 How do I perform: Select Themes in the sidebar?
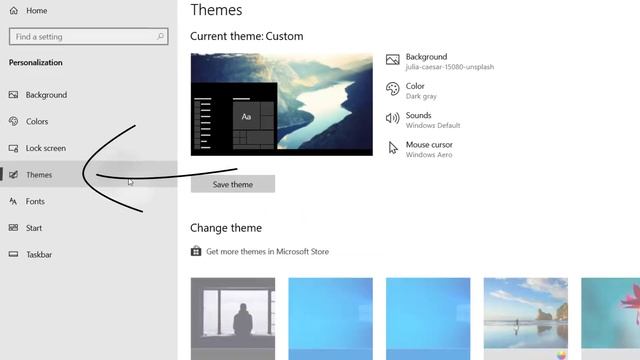(x=39, y=175)
